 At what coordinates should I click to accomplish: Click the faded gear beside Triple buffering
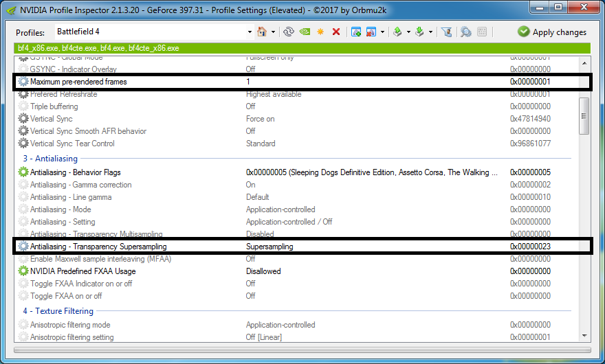pos(23,106)
